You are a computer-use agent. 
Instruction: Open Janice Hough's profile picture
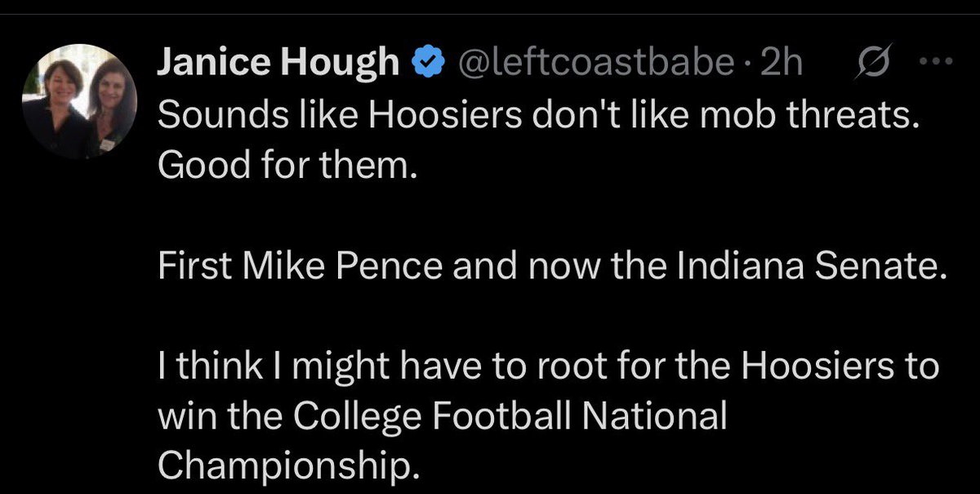click(x=79, y=102)
